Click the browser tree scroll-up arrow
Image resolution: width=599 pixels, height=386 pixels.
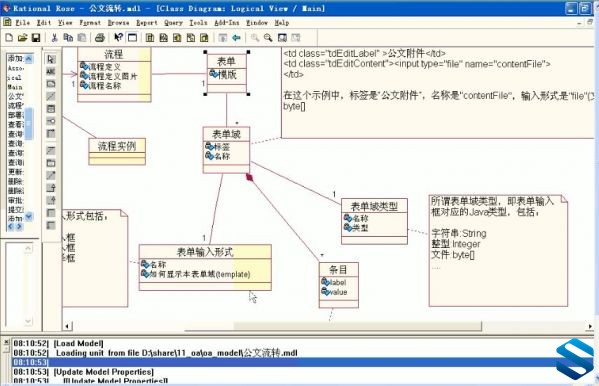[x=29, y=58]
